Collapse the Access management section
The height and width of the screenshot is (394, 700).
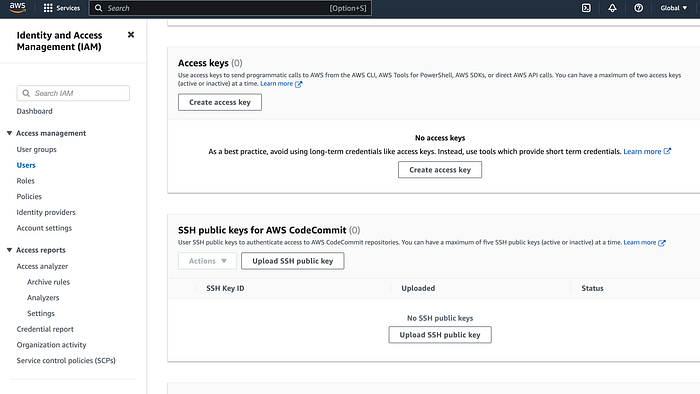[x=9, y=133]
